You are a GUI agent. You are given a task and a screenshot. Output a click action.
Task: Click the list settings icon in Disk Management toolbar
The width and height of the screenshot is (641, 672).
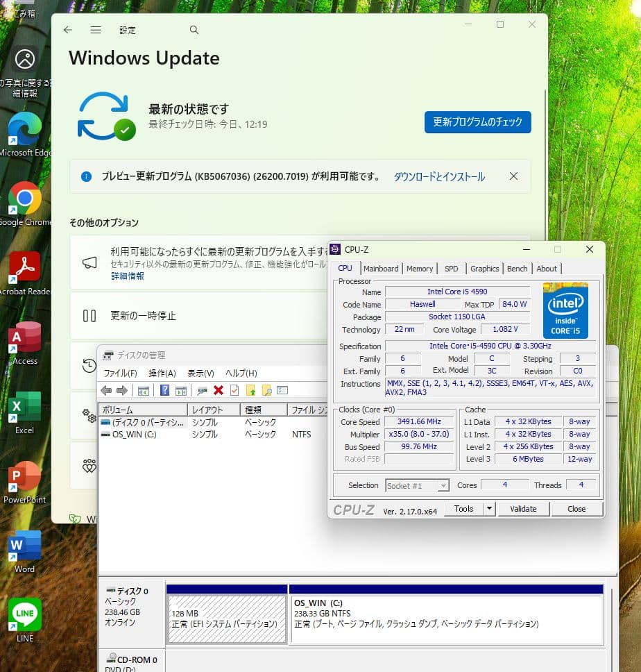coord(282,390)
